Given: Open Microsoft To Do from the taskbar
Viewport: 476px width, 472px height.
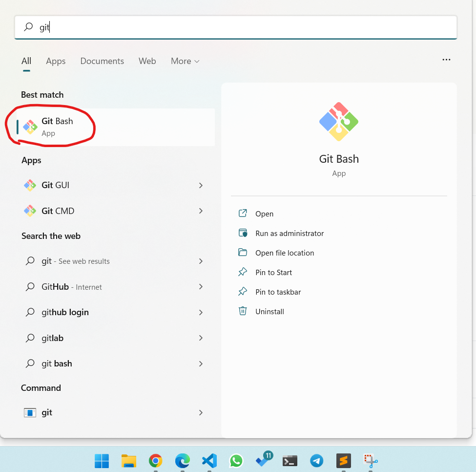Looking at the screenshot, I should point(263,460).
